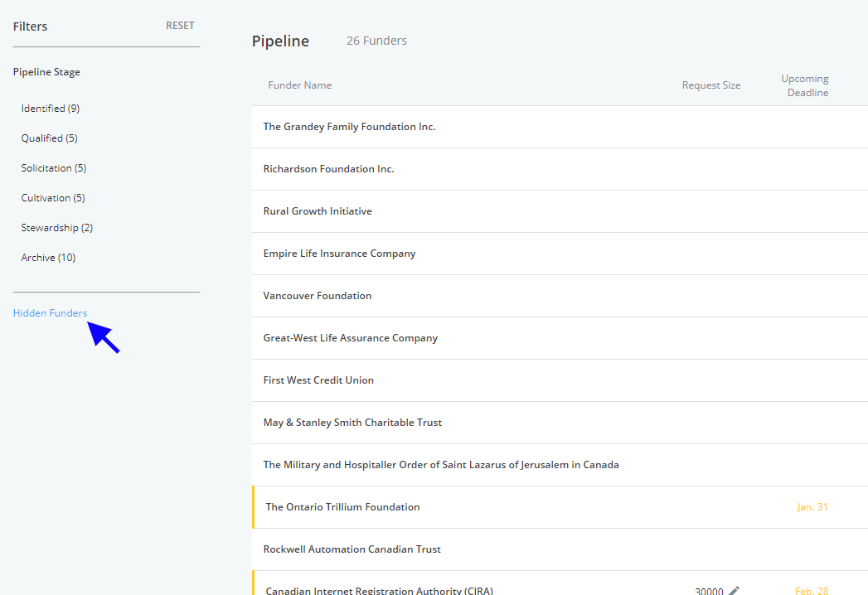Image resolution: width=868 pixels, height=595 pixels.
Task: Click the pencil edit icon beside 30000
Action: click(734, 591)
